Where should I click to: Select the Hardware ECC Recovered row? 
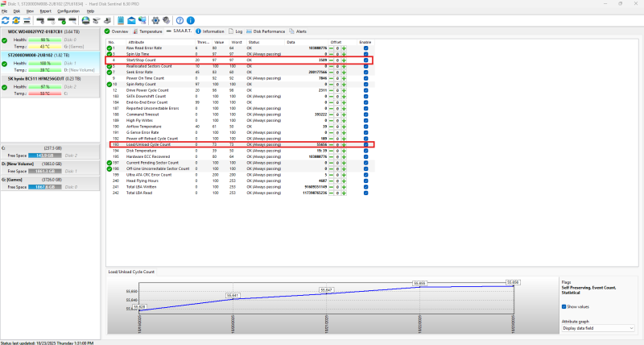pyautogui.click(x=239, y=156)
